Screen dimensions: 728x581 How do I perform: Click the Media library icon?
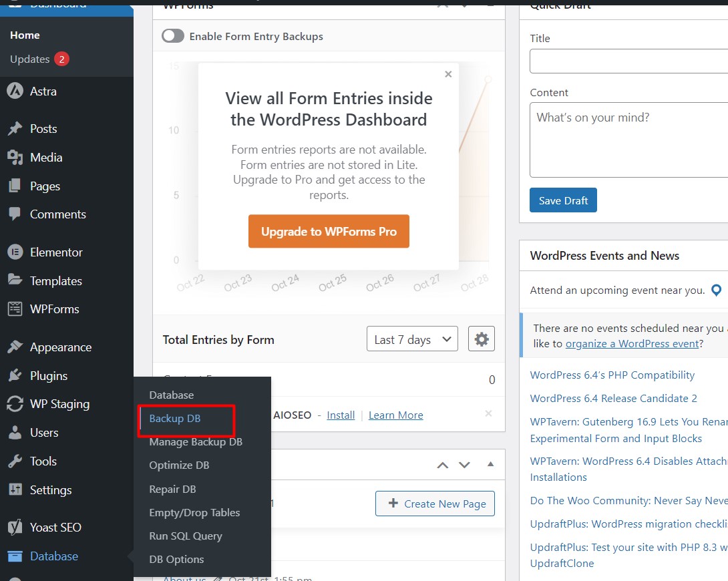(15, 158)
